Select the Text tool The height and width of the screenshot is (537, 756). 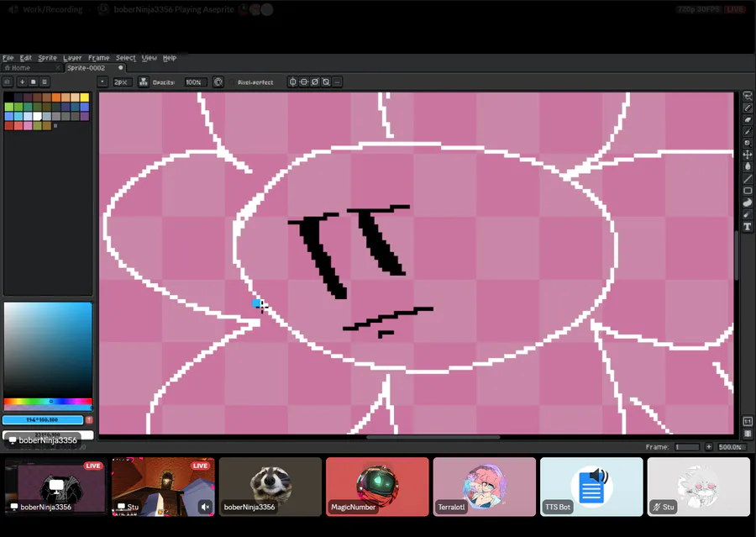748,226
